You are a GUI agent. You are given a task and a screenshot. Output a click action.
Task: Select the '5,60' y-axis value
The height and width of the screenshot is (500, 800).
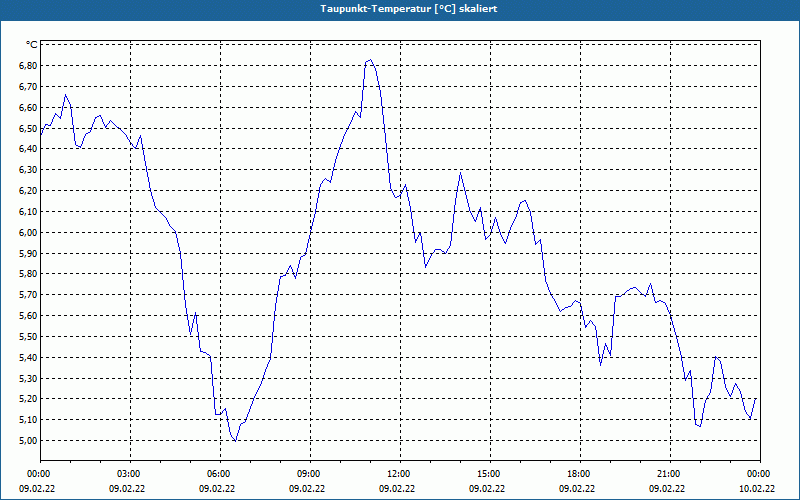pyautogui.click(x=28, y=316)
